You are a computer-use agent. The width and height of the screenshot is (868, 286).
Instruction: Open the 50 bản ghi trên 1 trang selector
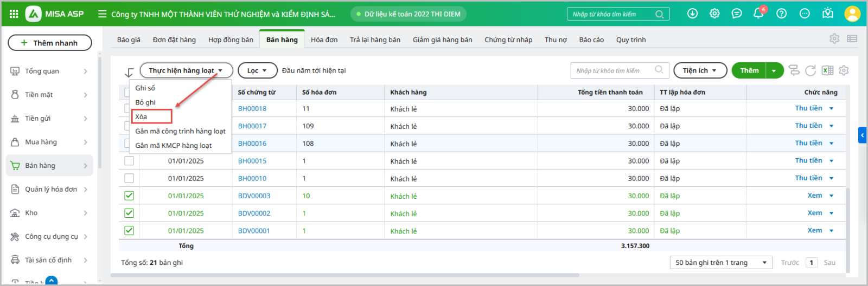coord(721,263)
